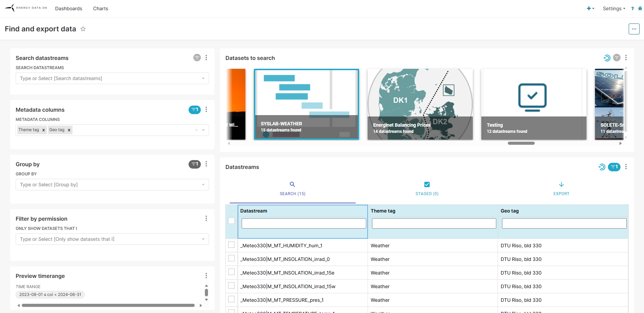Go to the Dashboards page

[x=69, y=9]
